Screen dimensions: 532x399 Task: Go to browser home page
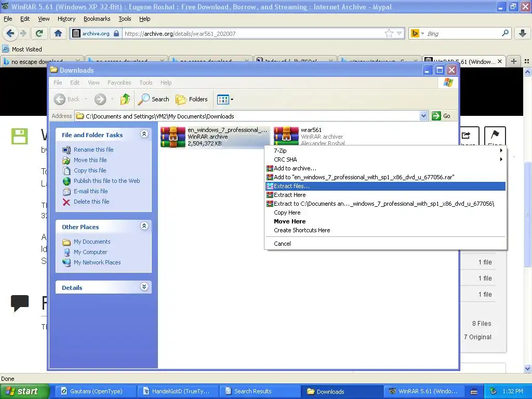[58, 33]
